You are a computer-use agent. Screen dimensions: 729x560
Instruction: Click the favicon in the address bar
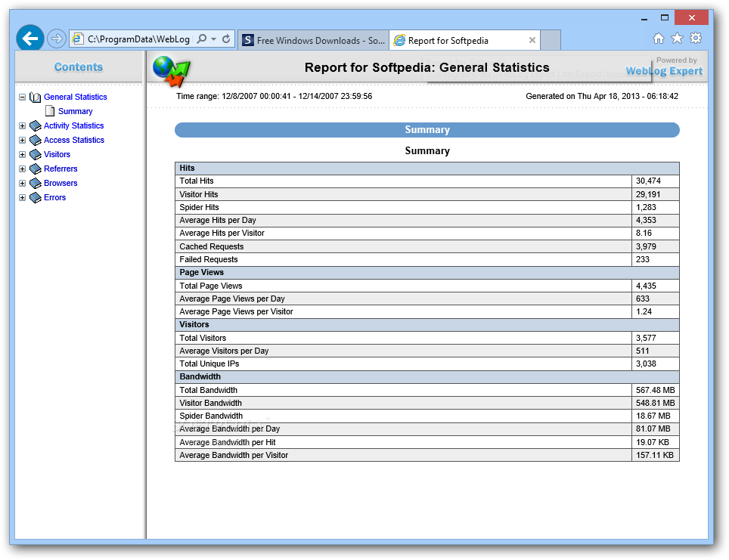78,39
